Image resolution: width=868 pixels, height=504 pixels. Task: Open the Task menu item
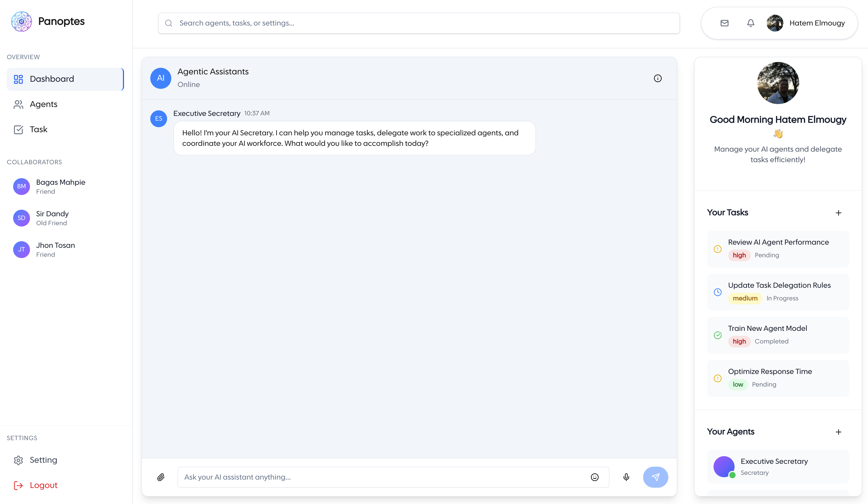click(38, 130)
